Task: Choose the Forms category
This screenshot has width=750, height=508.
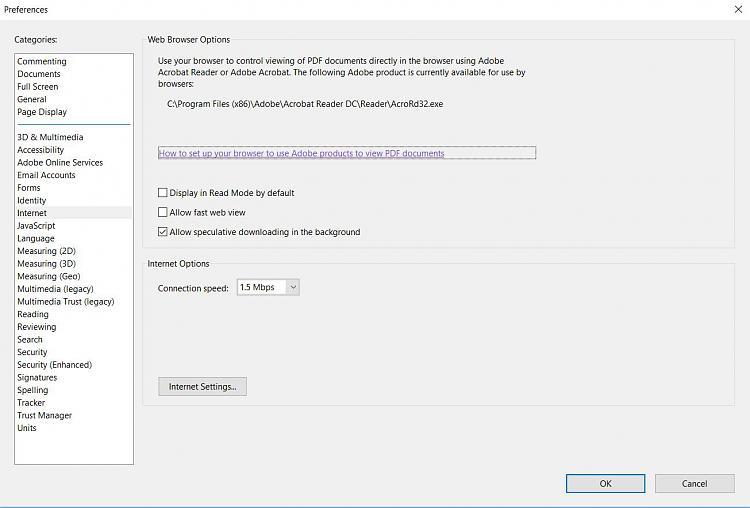Action: pyautogui.click(x=29, y=188)
